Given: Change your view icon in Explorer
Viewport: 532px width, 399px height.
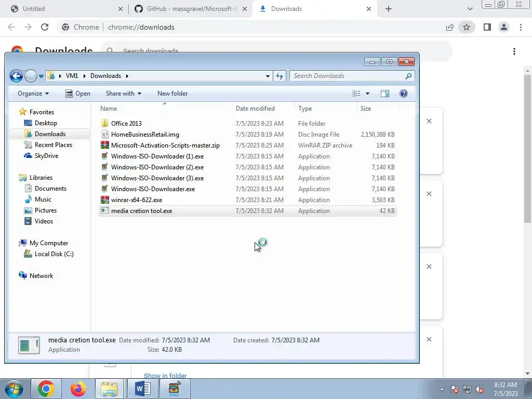Looking at the screenshot, I should pyautogui.click(x=356, y=94).
